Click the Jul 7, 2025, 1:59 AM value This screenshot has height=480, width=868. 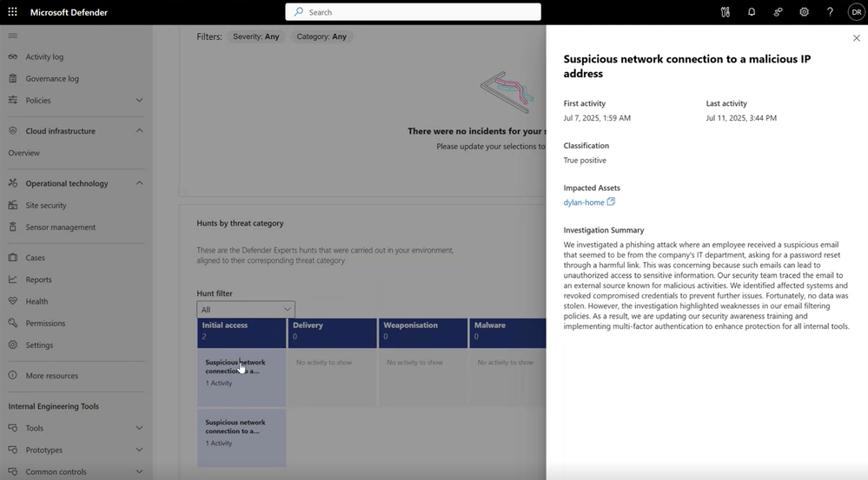coord(597,118)
